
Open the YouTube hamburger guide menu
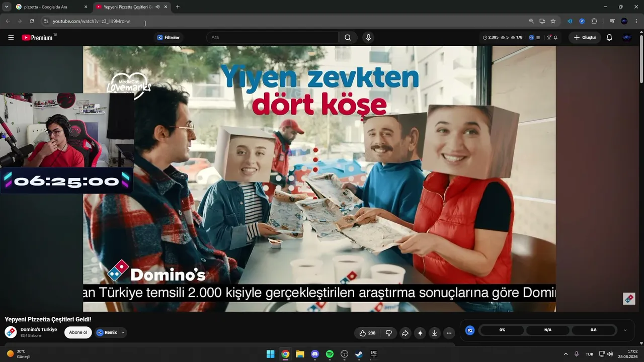[x=11, y=37]
